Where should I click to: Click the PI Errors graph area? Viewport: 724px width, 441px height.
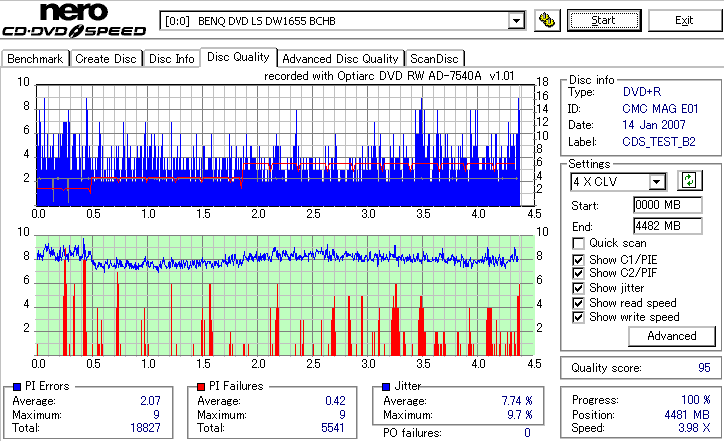[x=285, y=145]
